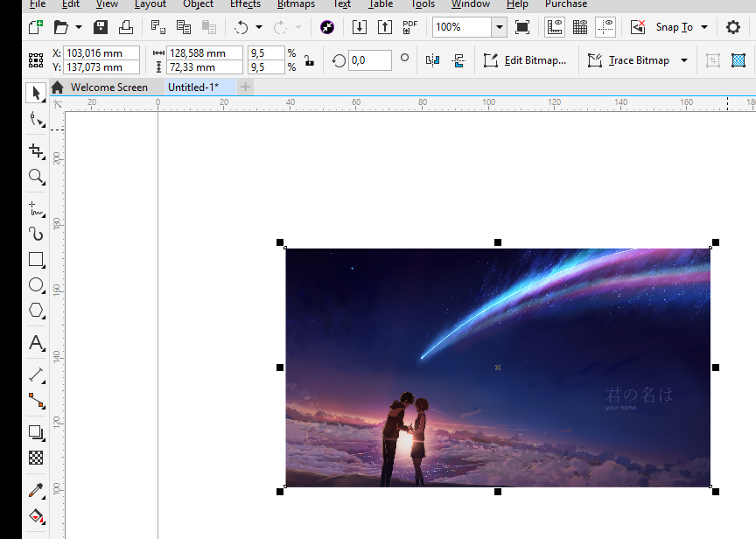756x539 pixels.
Task: Click Trace Bitmap button
Action: 629,60
